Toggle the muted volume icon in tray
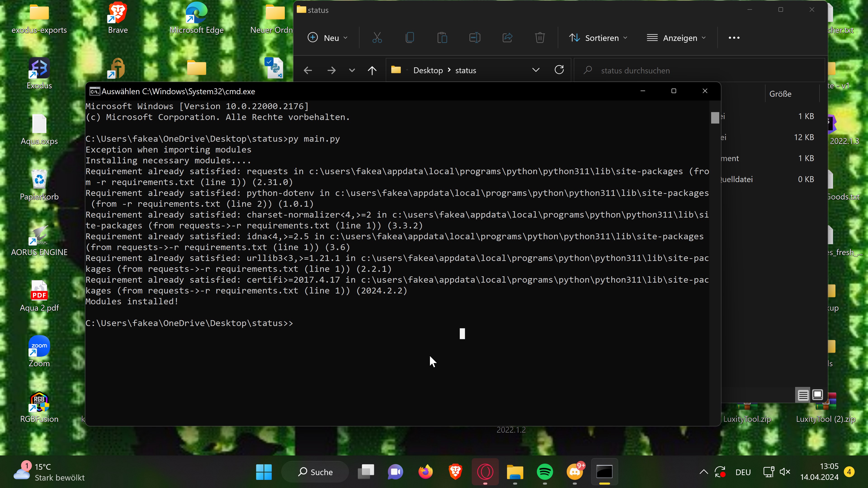 click(x=785, y=472)
